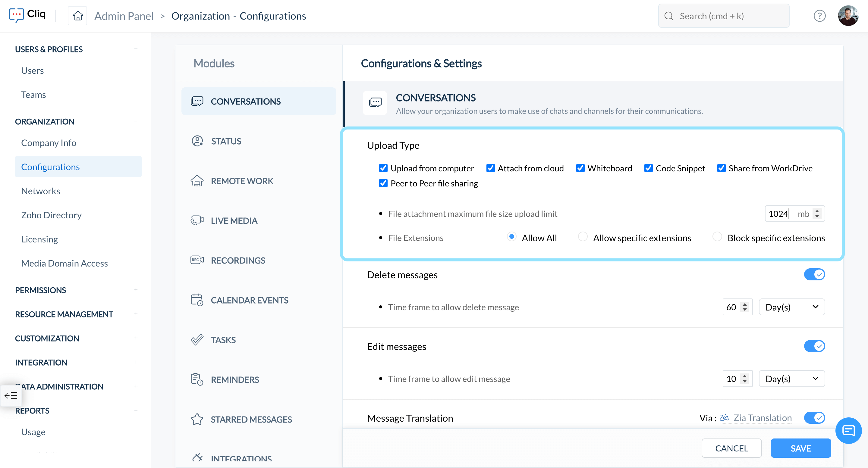Click the home icon in breadcrumb

click(78, 16)
